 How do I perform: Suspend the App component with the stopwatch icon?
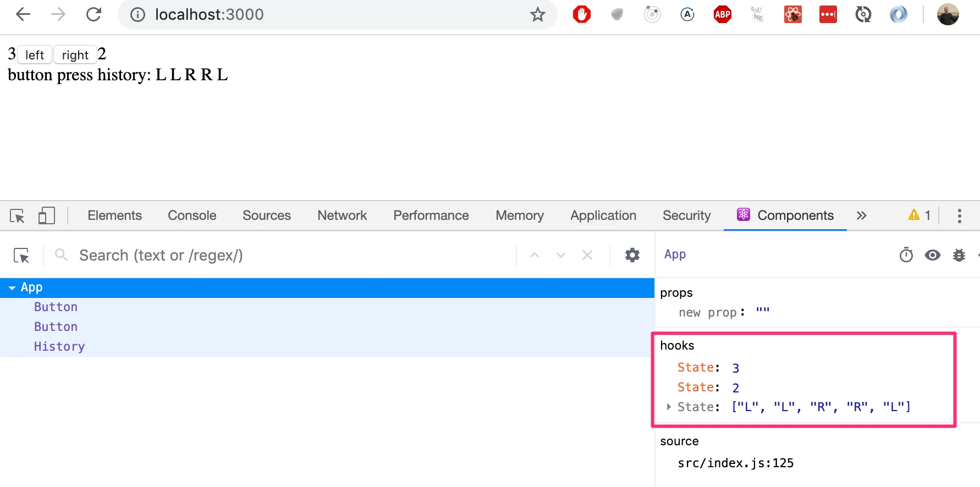click(x=906, y=255)
